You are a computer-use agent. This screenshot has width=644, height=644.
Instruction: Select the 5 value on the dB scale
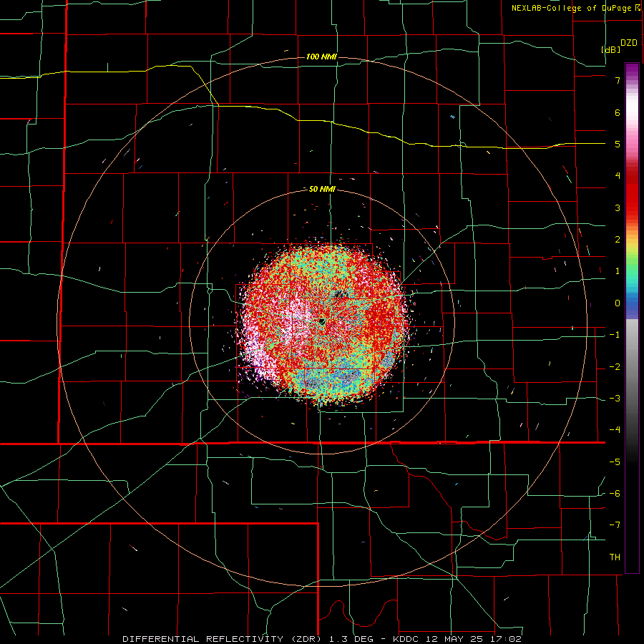pos(618,144)
